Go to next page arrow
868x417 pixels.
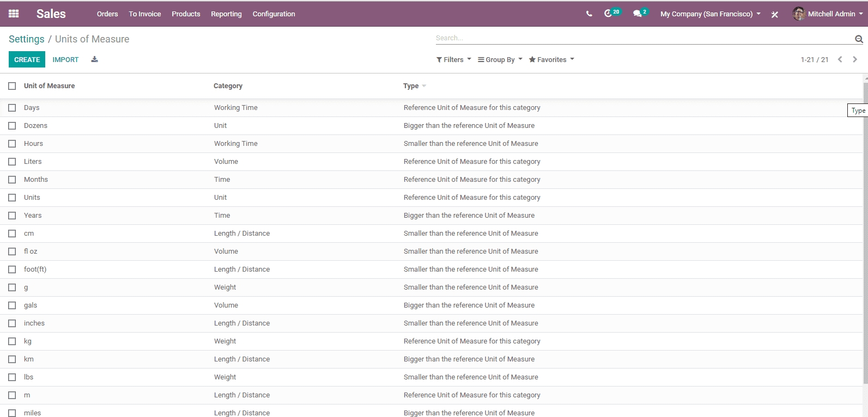click(x=855, y=59)
